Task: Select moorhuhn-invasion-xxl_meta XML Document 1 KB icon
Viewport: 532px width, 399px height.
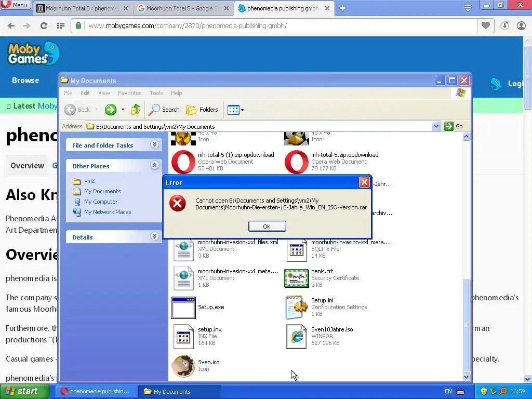Action: point(183,278)
